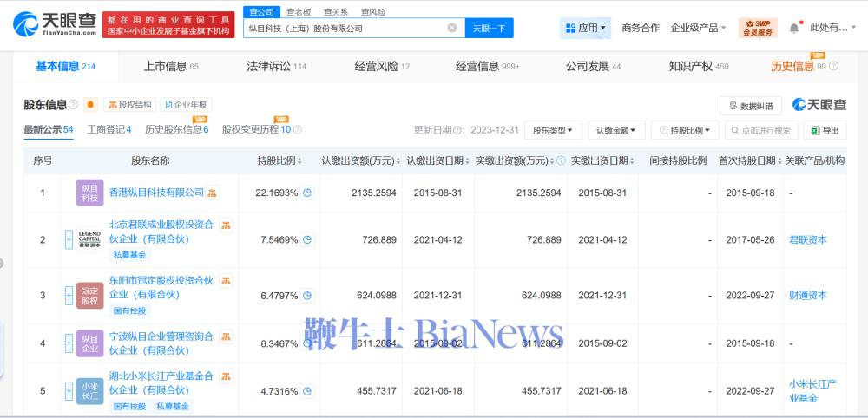This screenshot has height=418, width=868.
Task: Open the TianYanCha logo home page
Action: pyautogui.click(x=53, y=23)
